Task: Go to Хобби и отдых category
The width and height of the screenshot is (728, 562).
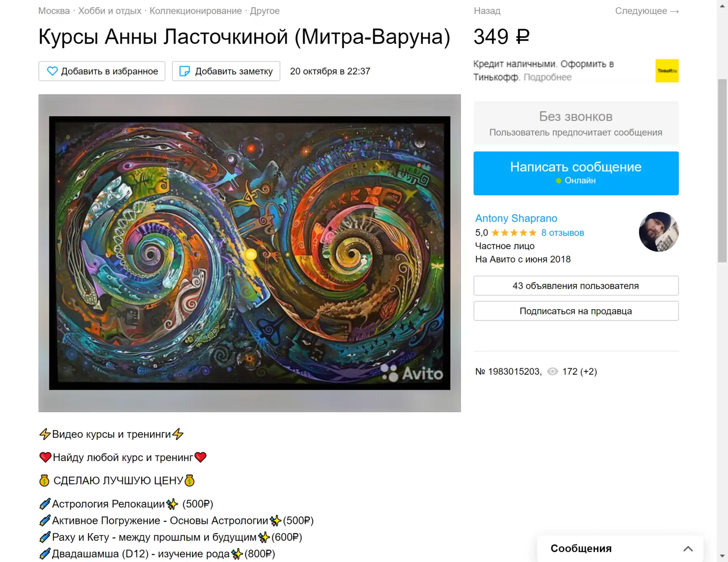Action: click(x=110, y=11)
